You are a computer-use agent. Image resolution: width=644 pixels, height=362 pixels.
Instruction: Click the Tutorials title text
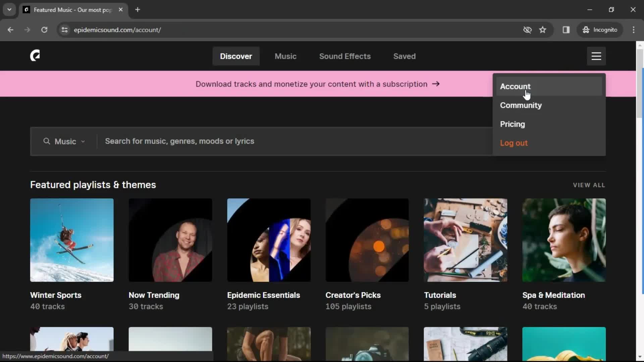pos(440,295)
